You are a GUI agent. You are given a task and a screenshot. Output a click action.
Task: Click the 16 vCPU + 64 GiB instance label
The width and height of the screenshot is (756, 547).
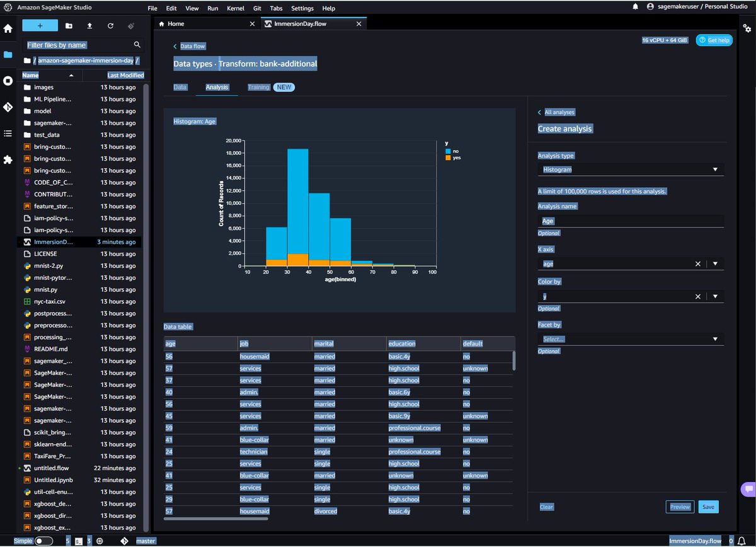click(665, 40)
